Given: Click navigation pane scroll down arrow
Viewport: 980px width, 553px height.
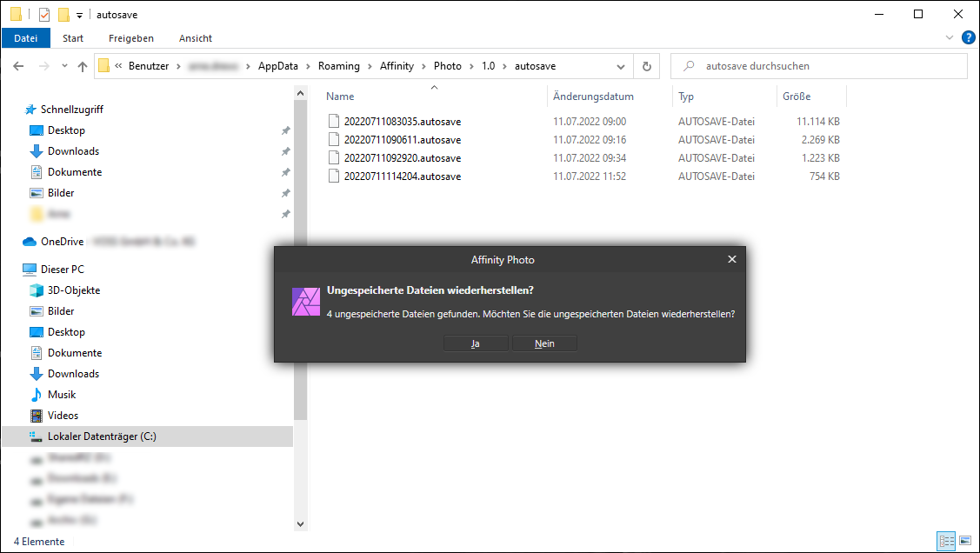Looking at the screenshot, I should [x=301, y=524].
